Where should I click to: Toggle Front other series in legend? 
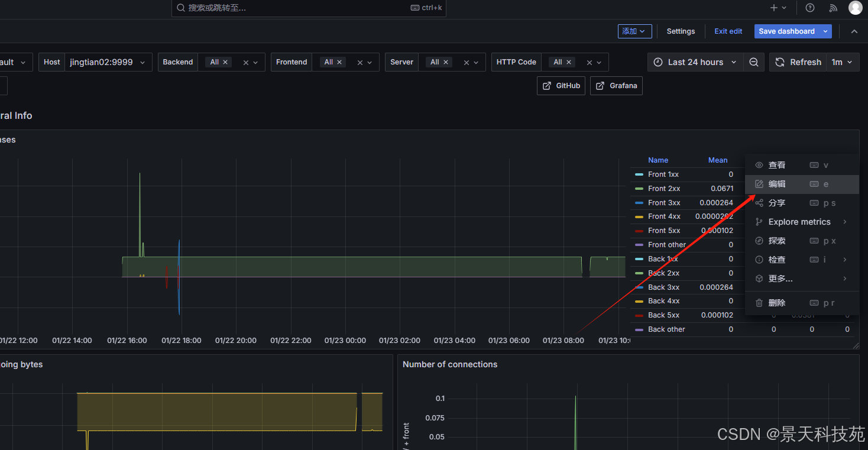click(x=667, y=245)
